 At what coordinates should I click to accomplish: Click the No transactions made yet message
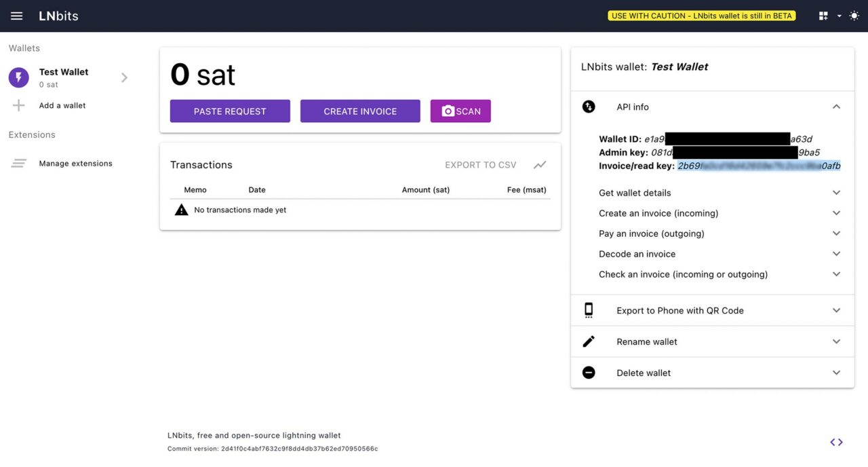coord(240,210)
